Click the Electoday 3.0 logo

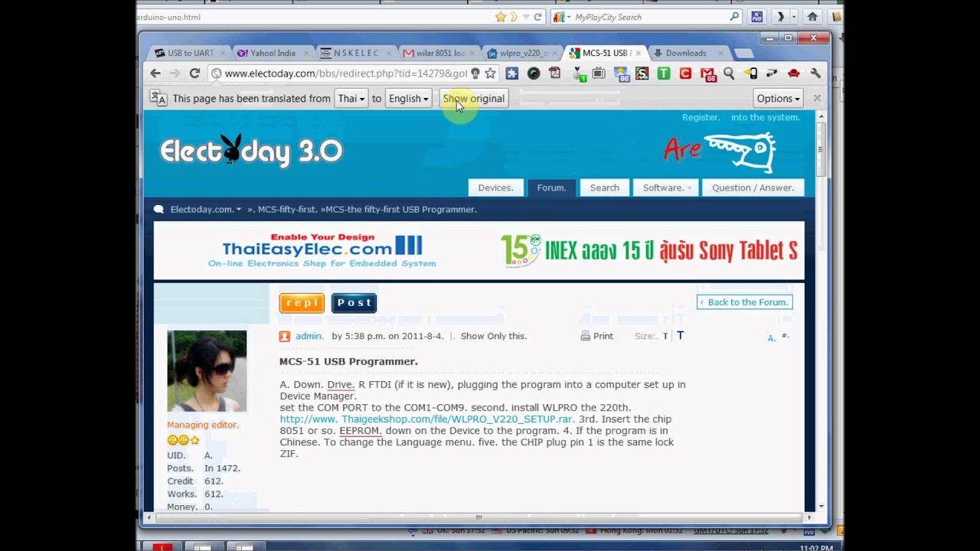click(x=251, y=151)
